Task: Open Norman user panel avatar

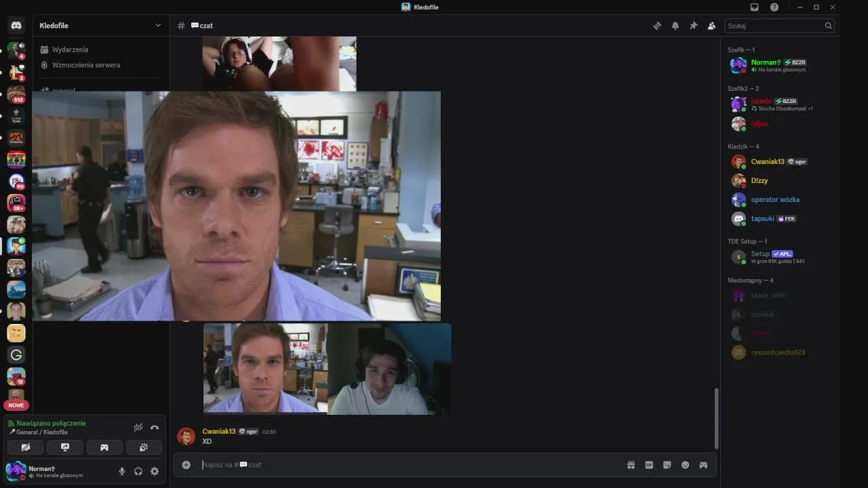Action: pos(15,471)
